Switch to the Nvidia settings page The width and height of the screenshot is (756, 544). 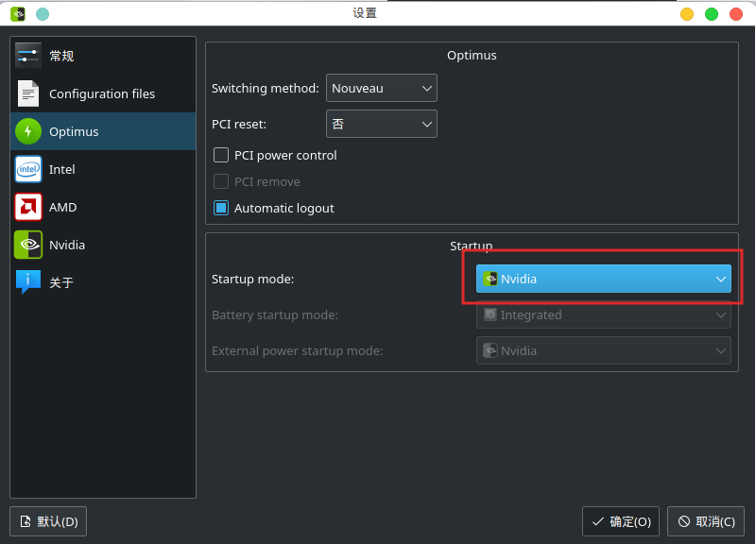coord(103,245)
